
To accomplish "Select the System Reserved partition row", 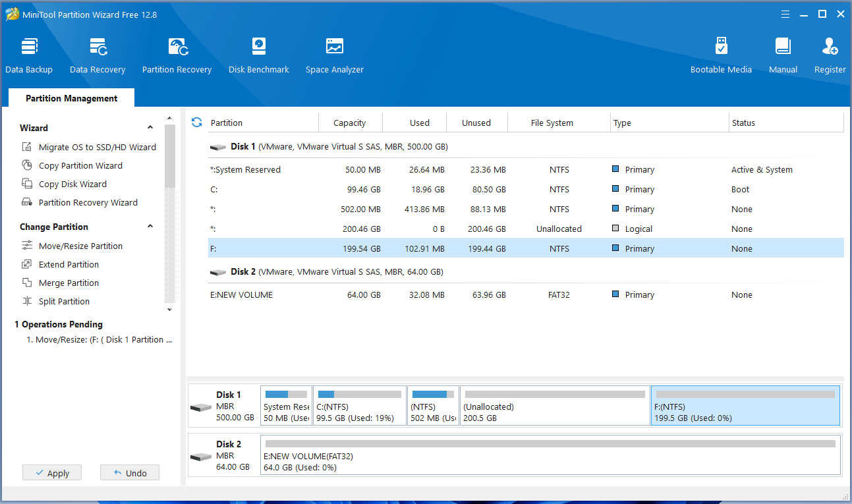I will pos(526,169).
